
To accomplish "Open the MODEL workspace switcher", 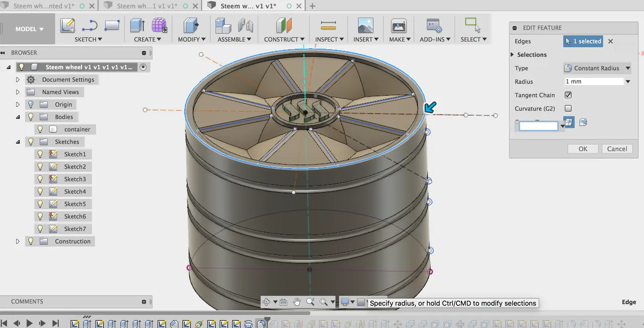I will pyautogui.click(x=29, y=29).
